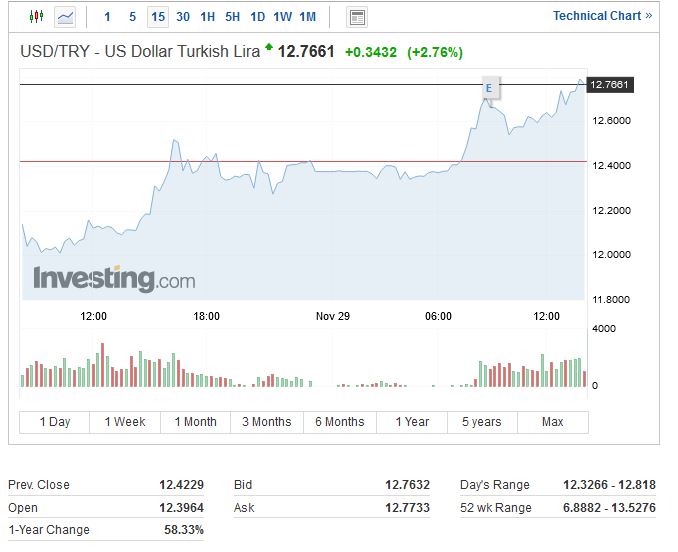Set interval to 5 minutes
This screenshot has height=552, width=678.
[x=132, y=17]
